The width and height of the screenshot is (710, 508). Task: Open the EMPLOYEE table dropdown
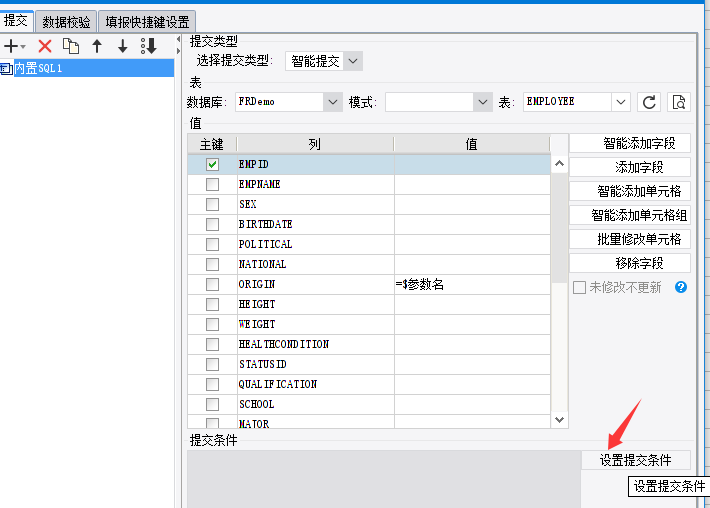[621, 102]
